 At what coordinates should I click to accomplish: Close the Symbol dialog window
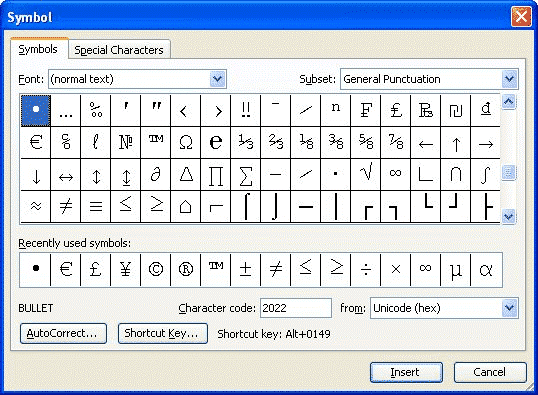point(521,16)
